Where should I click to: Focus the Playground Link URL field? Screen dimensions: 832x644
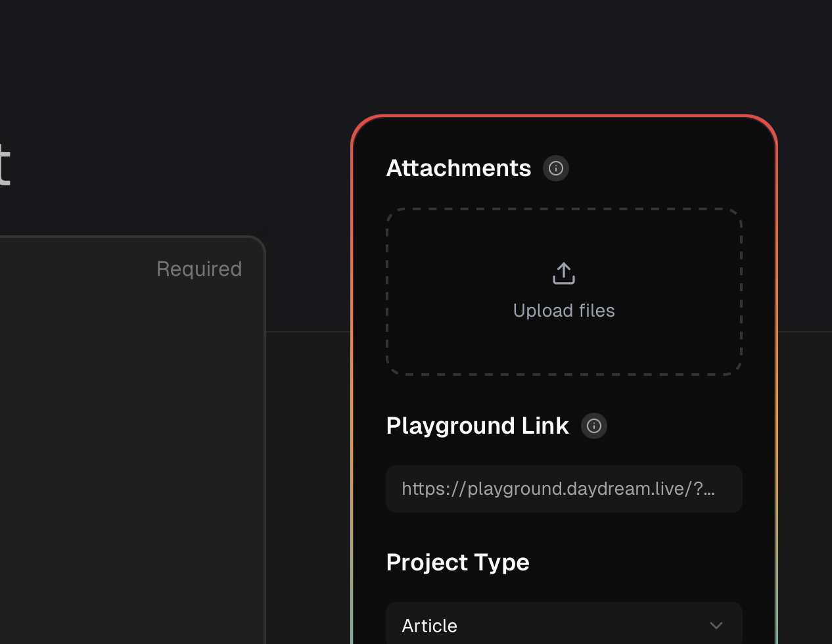(564, 489)
